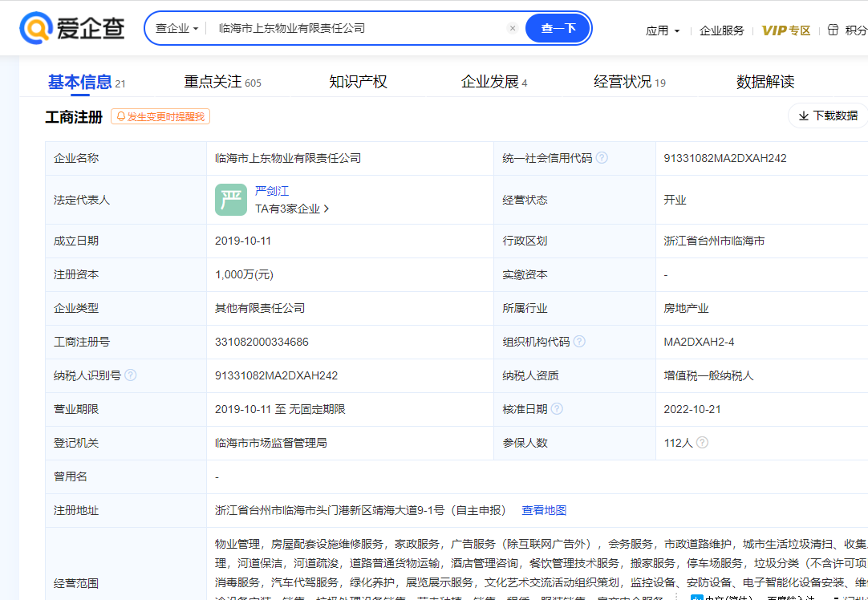Select company name 临海市上东物业有限责任公司 in table

tap(288, 158)
